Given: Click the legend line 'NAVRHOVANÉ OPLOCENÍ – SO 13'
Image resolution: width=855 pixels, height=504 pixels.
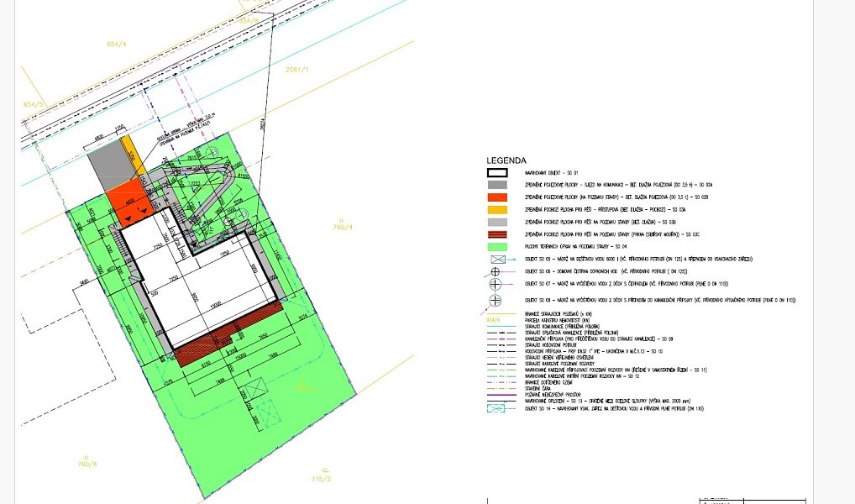Looking at the screenshot, I should coord(607,402).
